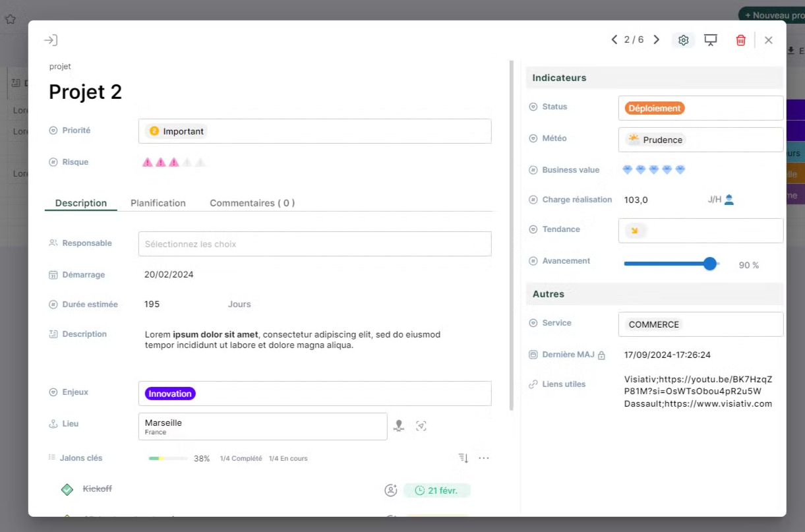Viewport: 805px width, 532px height.
Task: Click the red trash delete icon
Action: (740, 40)
